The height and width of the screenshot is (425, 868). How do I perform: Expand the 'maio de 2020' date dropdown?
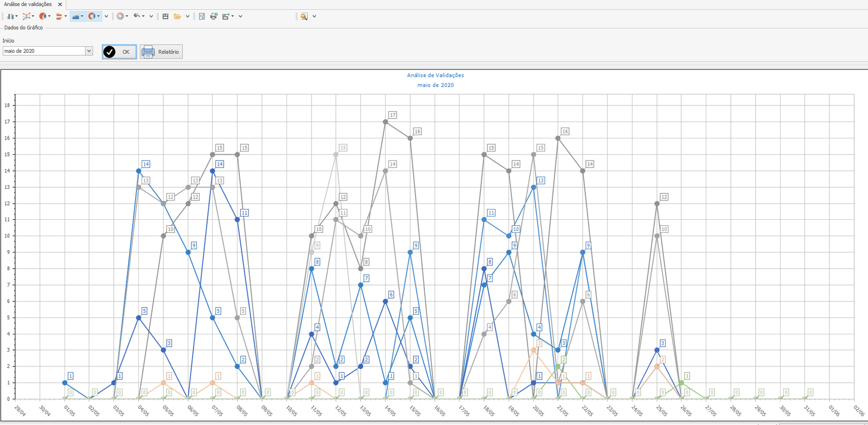coord(89,51)
